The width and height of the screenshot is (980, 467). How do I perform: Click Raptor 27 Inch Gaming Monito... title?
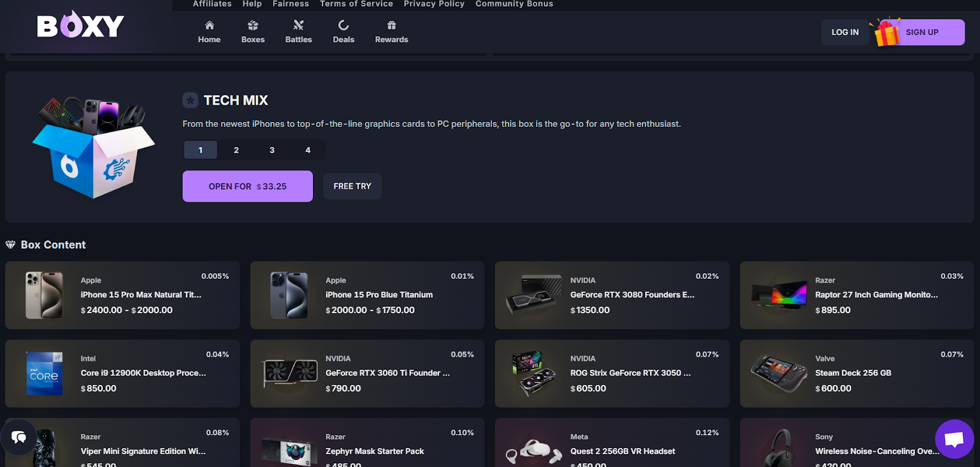pyautogui.click(x=876, y=295)
